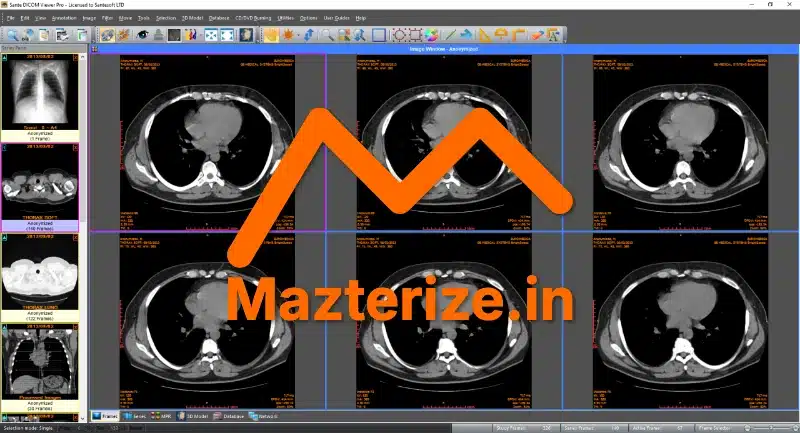
Task: Select the text annotation tool
Action: [x=554, y=35]
